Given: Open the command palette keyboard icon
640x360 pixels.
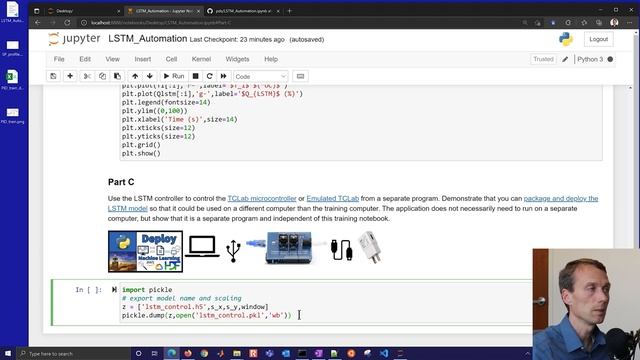Looking at the screenshot, I should (300, 76).
